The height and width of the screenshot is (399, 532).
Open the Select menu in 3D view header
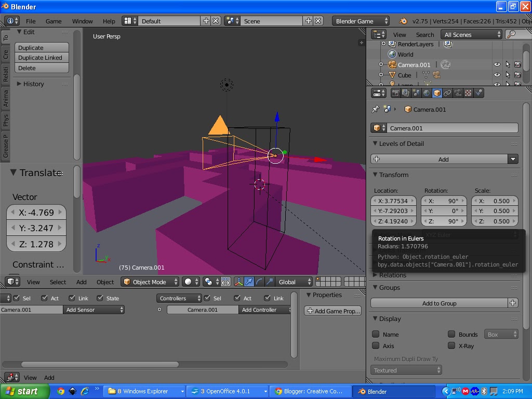pos(58,282)
